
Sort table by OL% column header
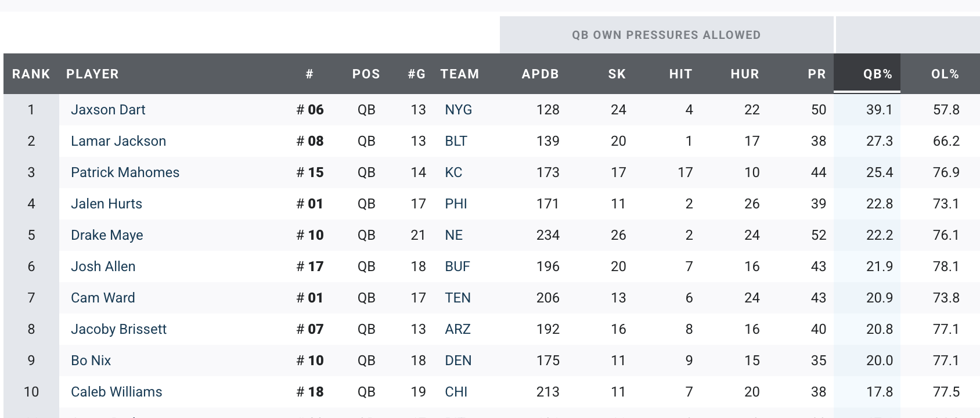click(945, 74)
